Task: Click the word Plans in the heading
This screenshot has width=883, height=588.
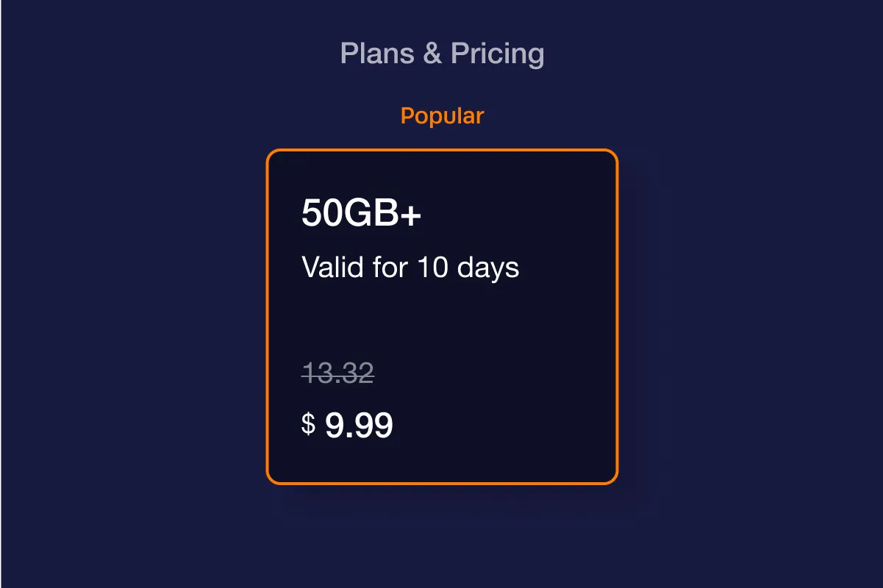Action: click(x=377, y=54)
